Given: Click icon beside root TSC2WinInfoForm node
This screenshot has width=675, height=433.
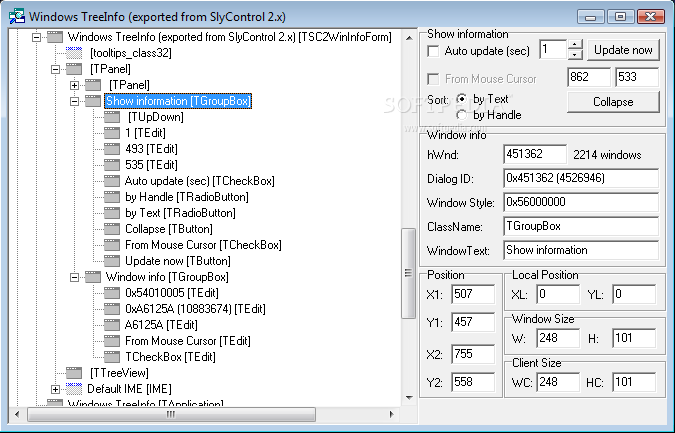Looking at the screenshot, I should click(55, 37).
